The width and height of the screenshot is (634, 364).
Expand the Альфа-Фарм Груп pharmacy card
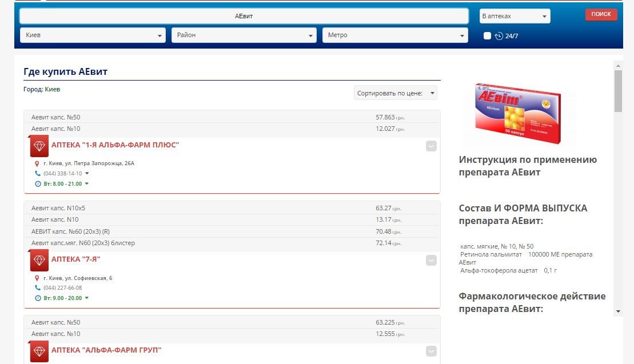click(x=431, y=351)
